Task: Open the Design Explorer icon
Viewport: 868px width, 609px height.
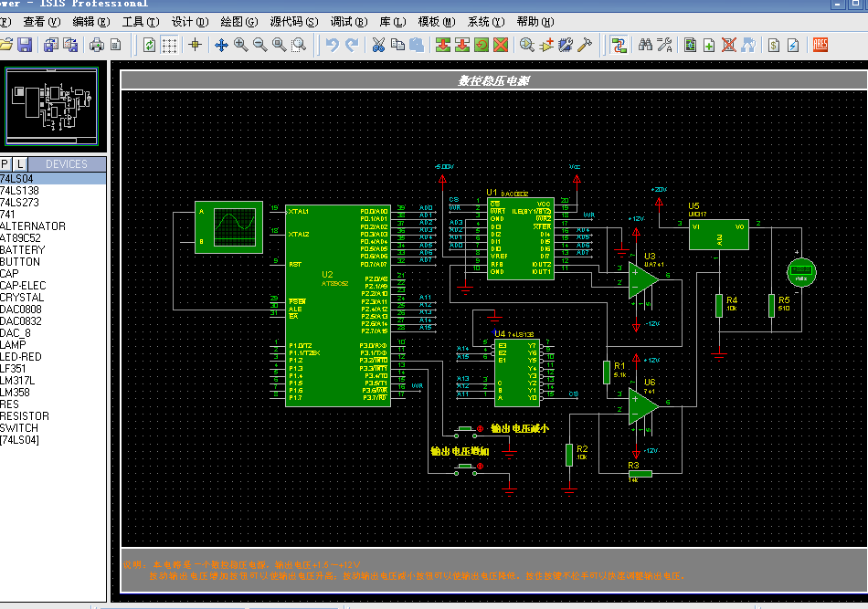Action: point(691,45)
